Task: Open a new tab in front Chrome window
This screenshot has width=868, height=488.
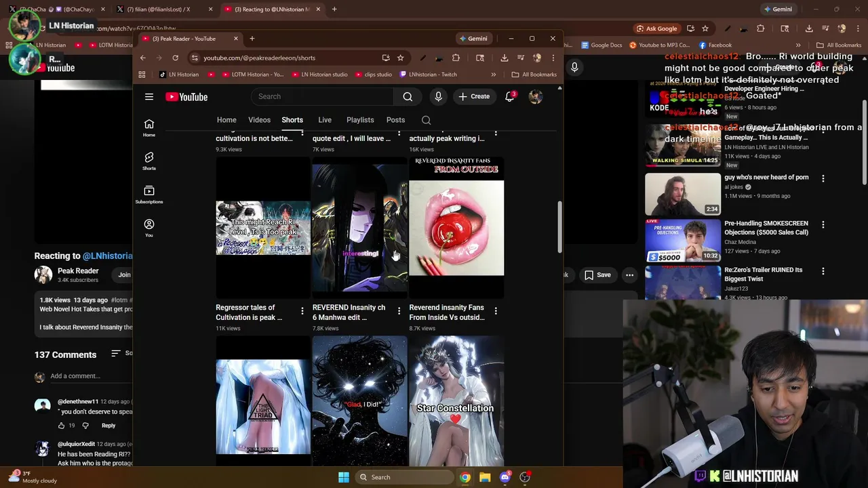Action: pyautogui.click(x=252, y=39)
